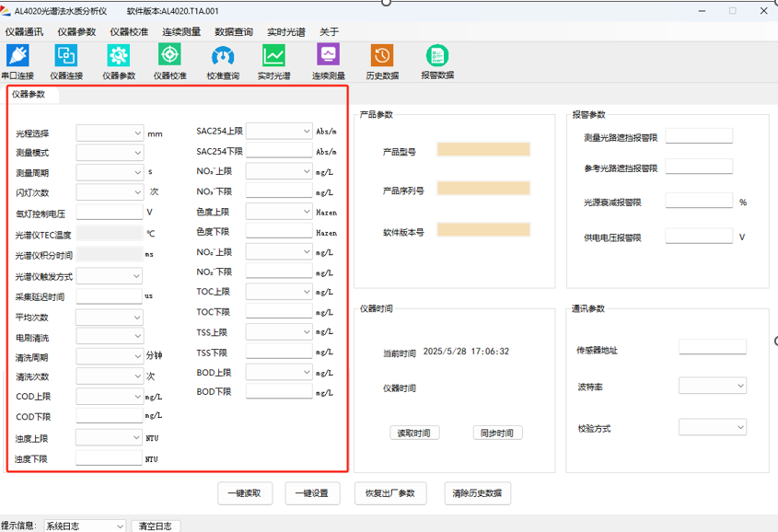The width and height of the screenshot is (778, 532).
Task: Expand the BOD上限 dropdown
Action: 279,372
